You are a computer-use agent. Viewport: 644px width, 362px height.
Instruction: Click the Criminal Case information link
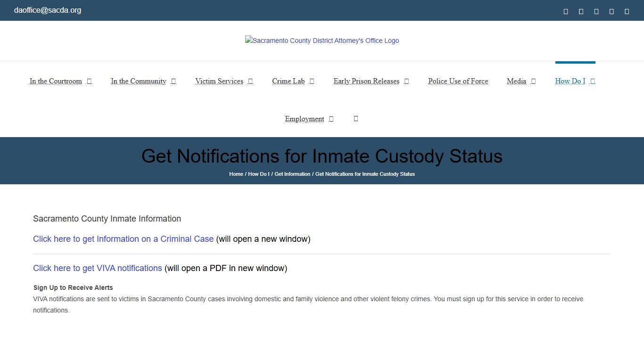[123, 239]
